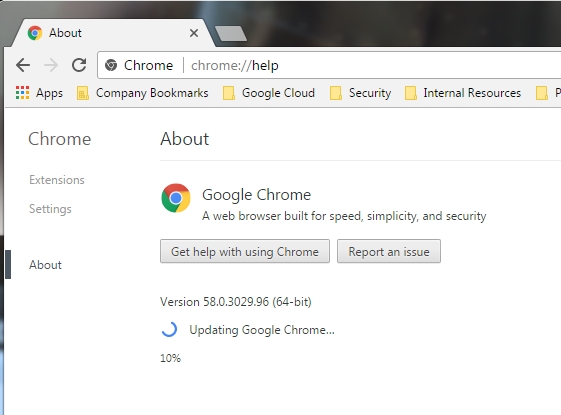Click the Chrome site info icon in address bar

(x=111, y=65)
